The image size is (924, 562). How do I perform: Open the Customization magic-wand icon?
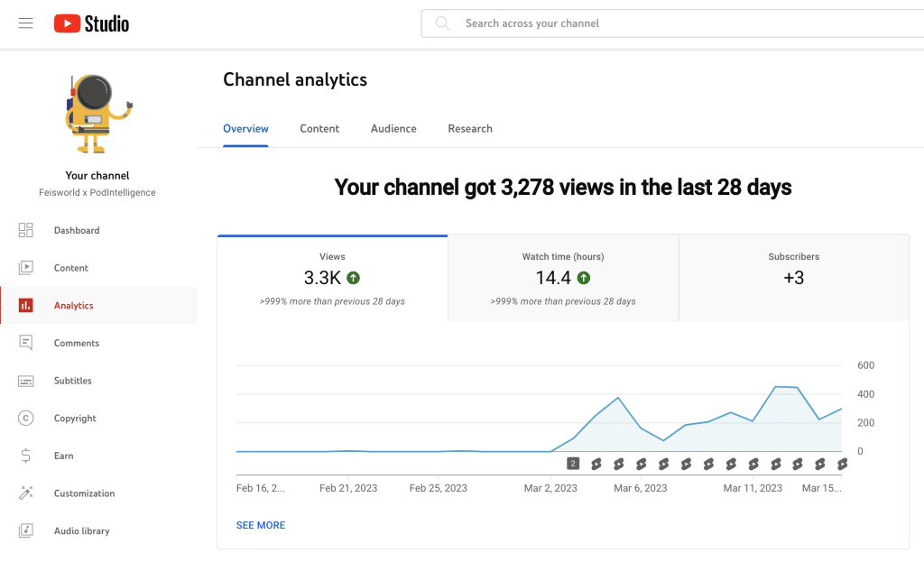(25, 493)
